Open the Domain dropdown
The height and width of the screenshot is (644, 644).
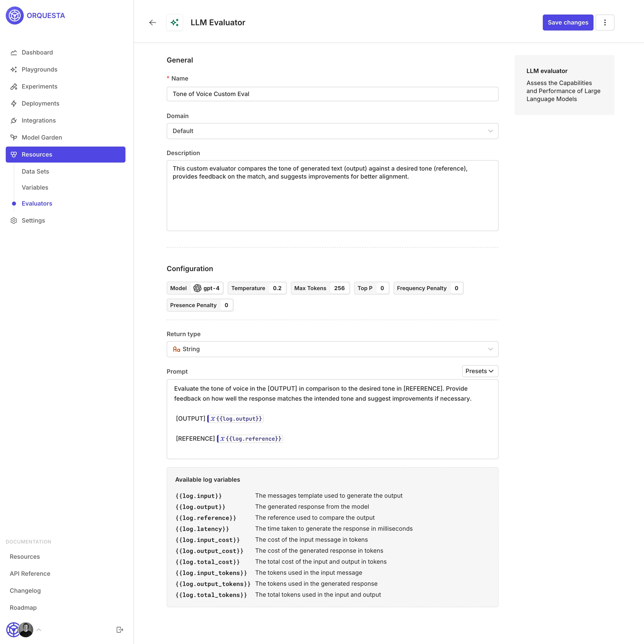pyautogui.click(x=332, y=131)
